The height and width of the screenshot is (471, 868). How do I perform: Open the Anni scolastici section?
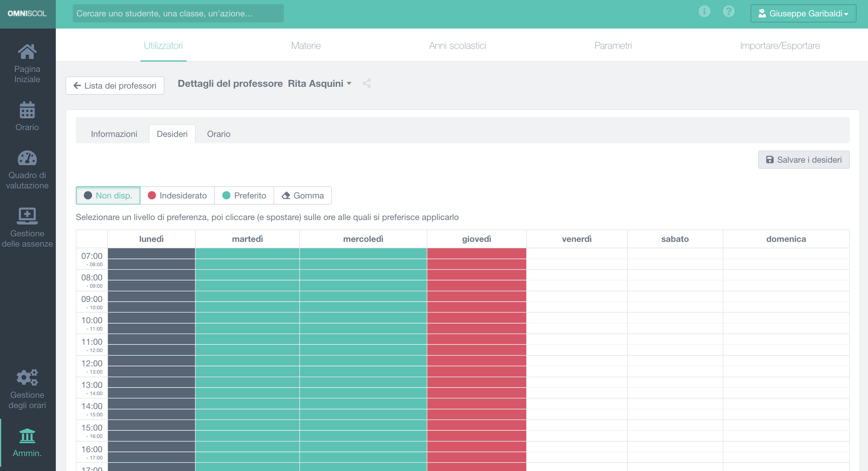tap(458, 46)
